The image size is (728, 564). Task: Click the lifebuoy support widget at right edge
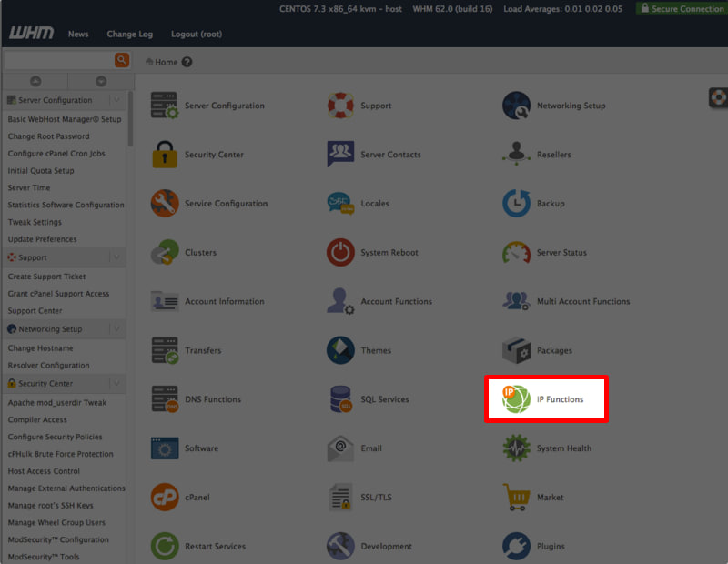click(718, 97)
